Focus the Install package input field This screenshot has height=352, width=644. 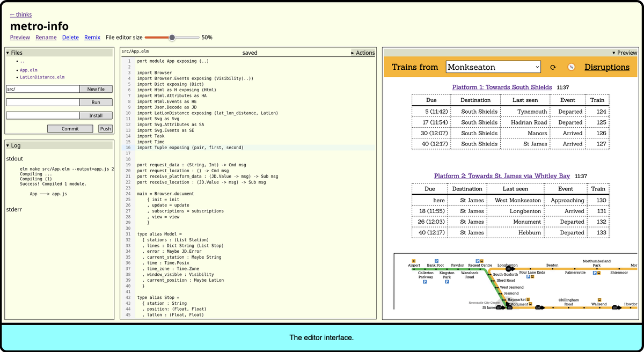pyautogui.click(x=43, y=115)
